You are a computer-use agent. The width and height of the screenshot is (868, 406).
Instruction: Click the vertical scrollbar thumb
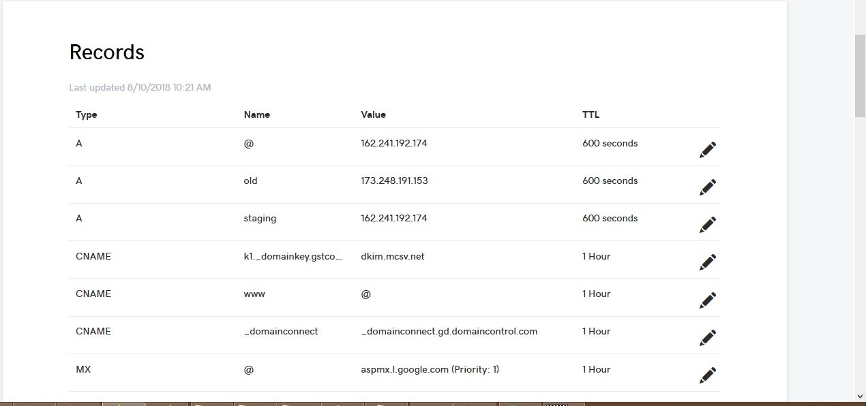click(x=860, y=75)
